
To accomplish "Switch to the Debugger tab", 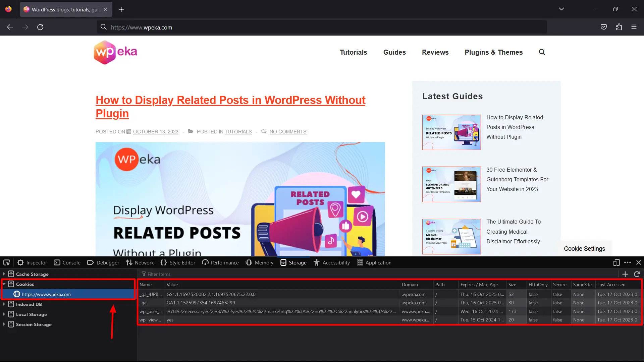I will coord(103,263).
